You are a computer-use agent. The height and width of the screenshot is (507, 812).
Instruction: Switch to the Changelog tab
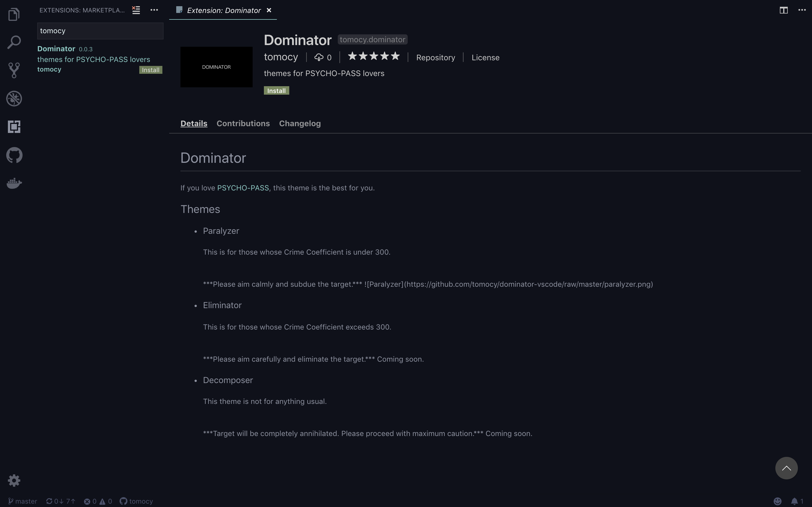(x=300, y=123)
